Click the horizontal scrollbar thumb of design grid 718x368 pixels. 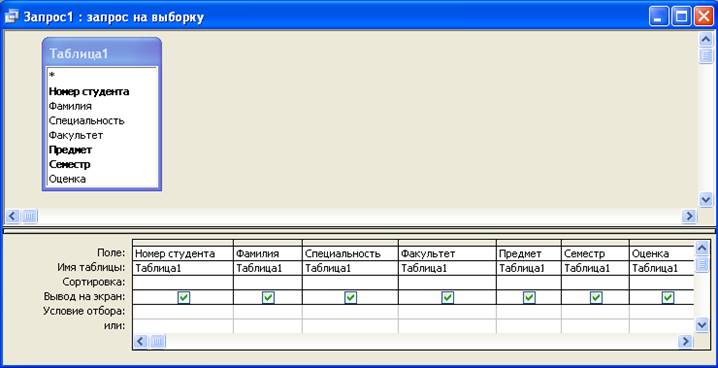[158, 341]
